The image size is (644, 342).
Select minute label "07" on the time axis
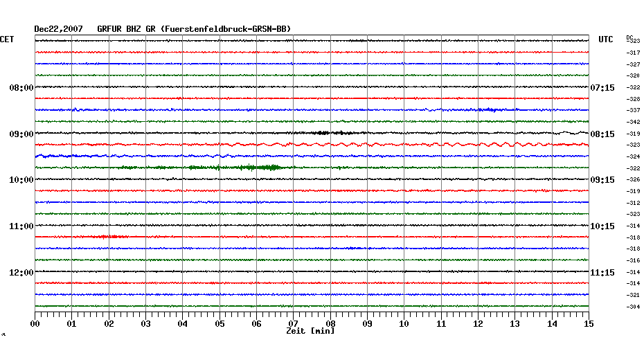pyautogui.click(x=293, y=324)
